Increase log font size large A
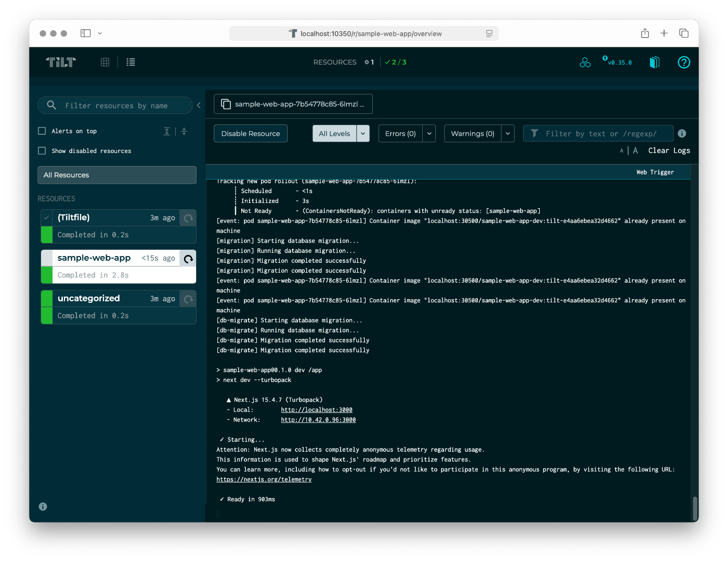This screenshot has height=561, width=728. tap(635, 150)
